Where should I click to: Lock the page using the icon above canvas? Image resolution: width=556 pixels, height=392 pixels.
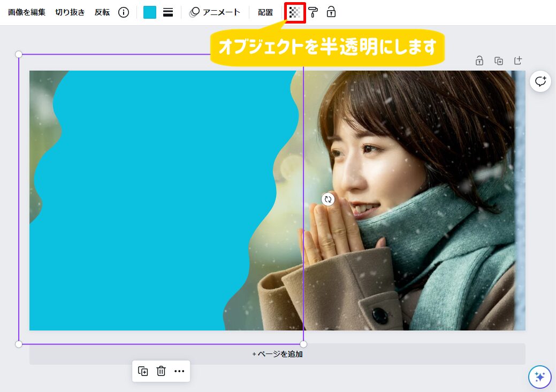pos(479,60)
